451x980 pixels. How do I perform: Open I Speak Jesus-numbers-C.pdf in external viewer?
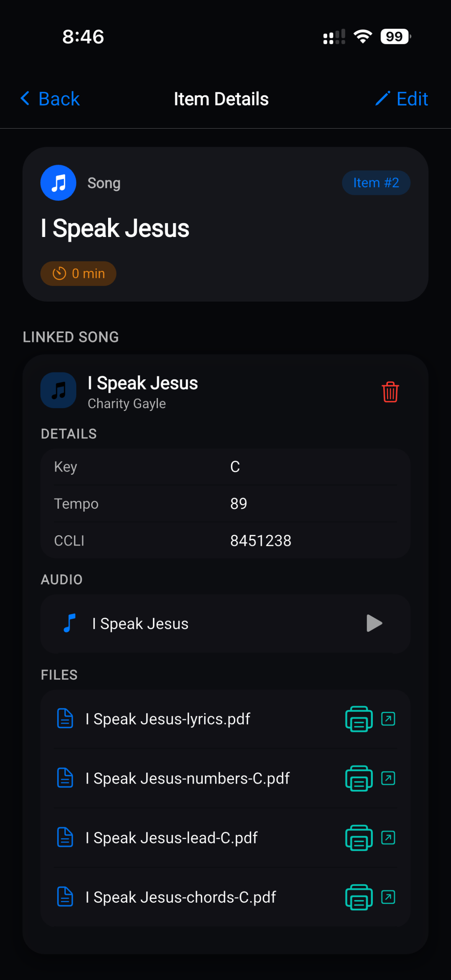tap(388, 778)
